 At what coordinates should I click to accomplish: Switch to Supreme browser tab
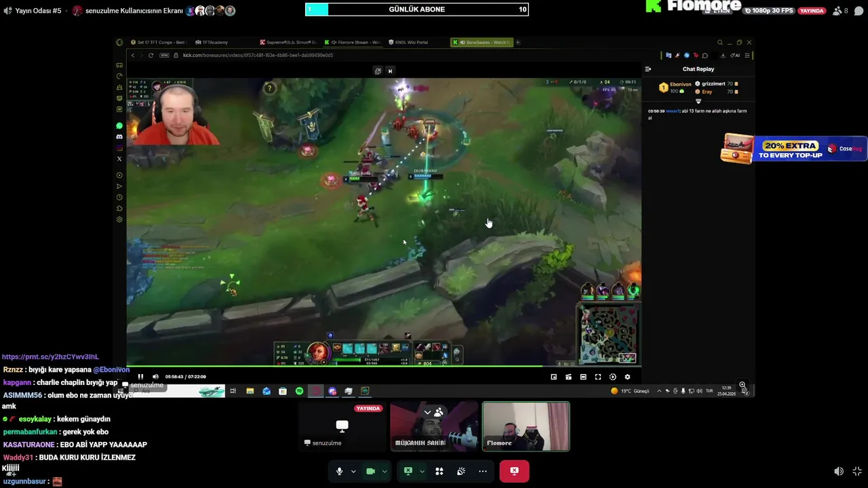pos(288,42)
